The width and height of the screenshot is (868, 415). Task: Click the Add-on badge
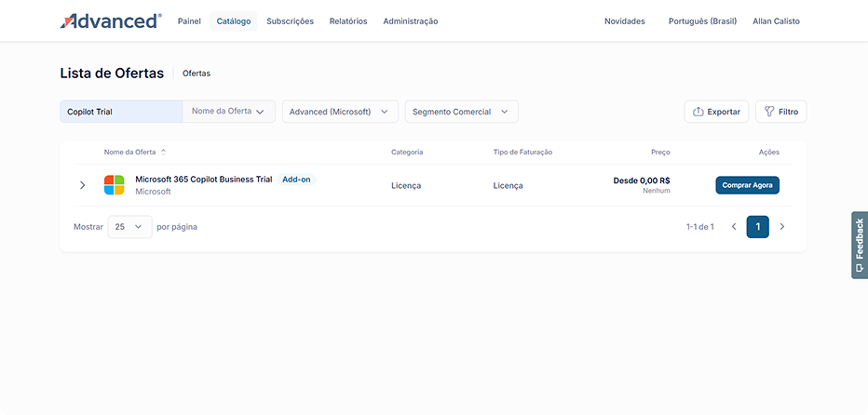click(x=296, y=180)
